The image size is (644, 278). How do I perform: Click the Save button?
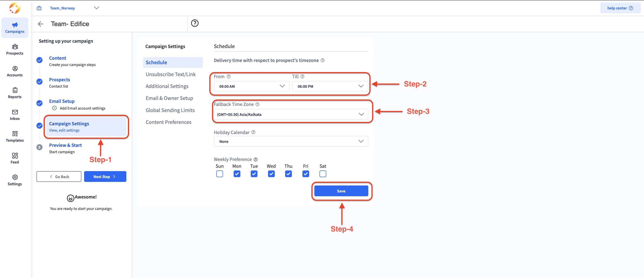341,191
